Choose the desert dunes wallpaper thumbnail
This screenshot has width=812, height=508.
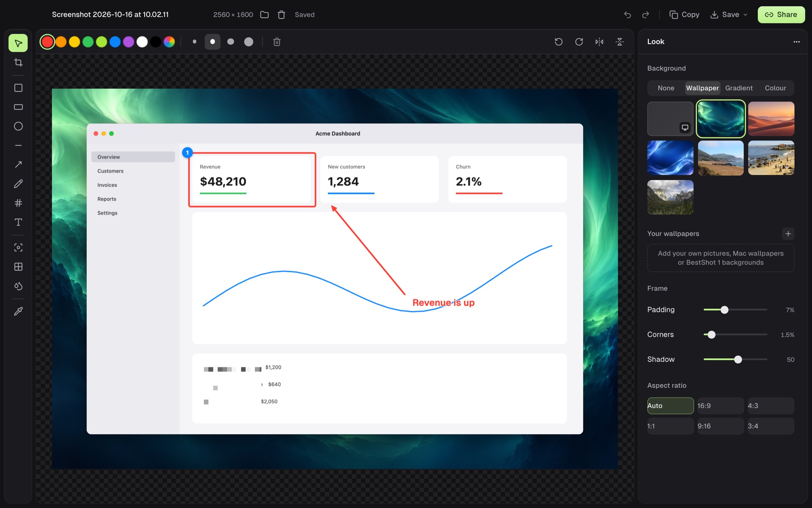coord(771,119)
